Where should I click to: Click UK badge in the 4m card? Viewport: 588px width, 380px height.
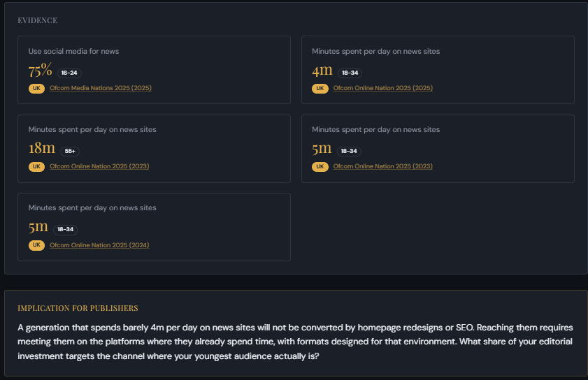coord(320,89)
